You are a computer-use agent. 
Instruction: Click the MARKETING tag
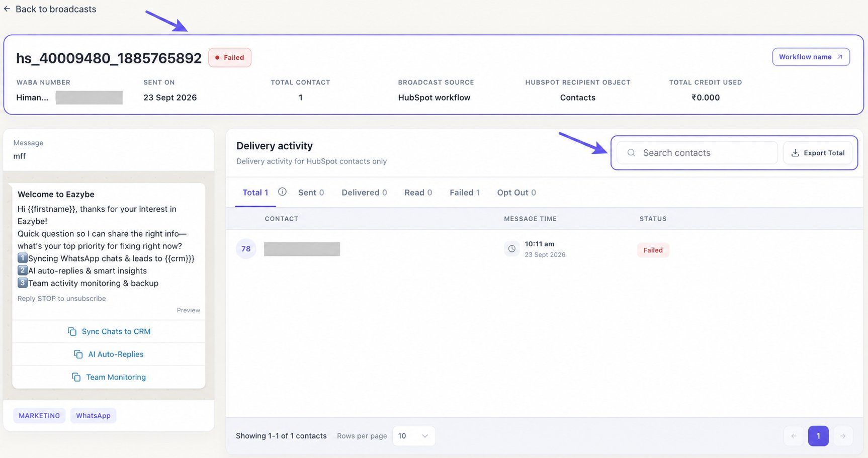39,416
